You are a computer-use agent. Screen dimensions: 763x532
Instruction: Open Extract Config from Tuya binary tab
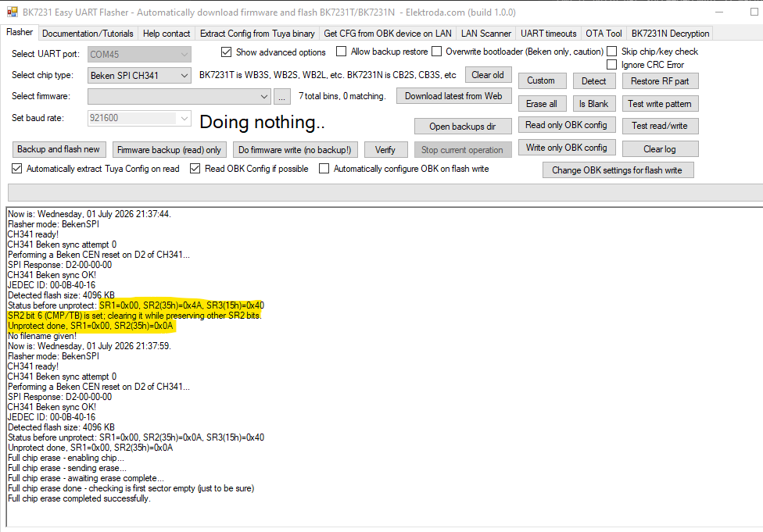(x=257, y=34)
